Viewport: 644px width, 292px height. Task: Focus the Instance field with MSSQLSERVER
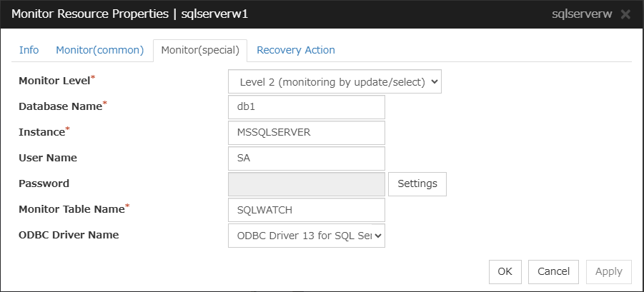[x=306, y=132]
